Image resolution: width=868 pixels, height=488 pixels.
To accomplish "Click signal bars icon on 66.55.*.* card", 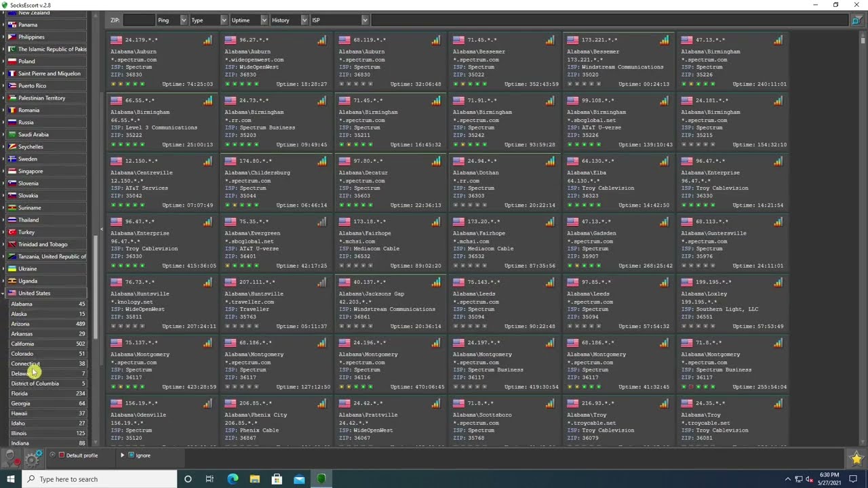I will 208,100.
